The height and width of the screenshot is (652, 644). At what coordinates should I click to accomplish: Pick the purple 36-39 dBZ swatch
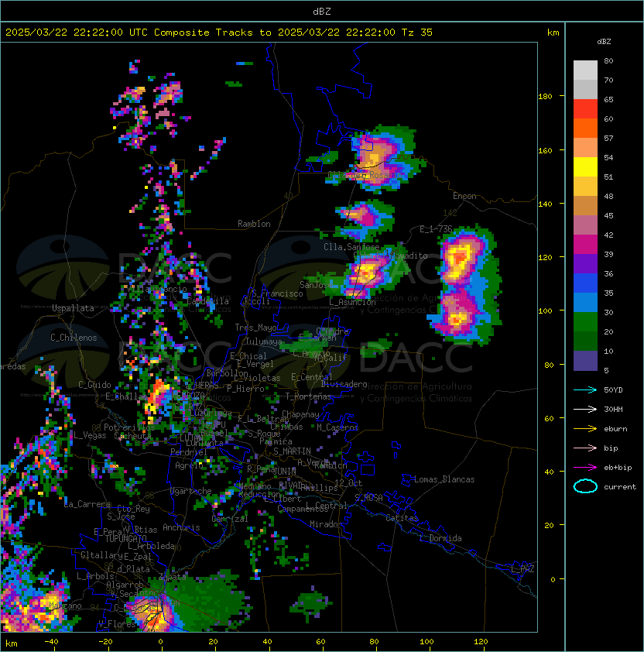pos(585,264)
